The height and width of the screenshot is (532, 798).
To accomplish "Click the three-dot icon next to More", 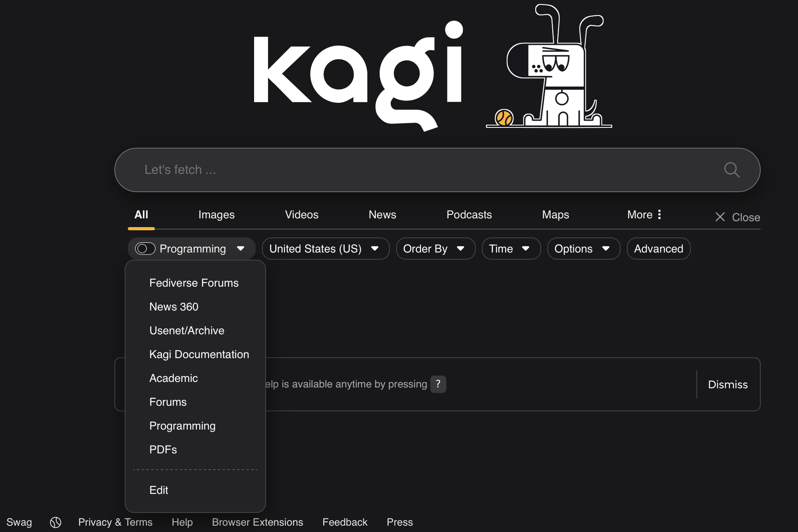I will (659, 215).
